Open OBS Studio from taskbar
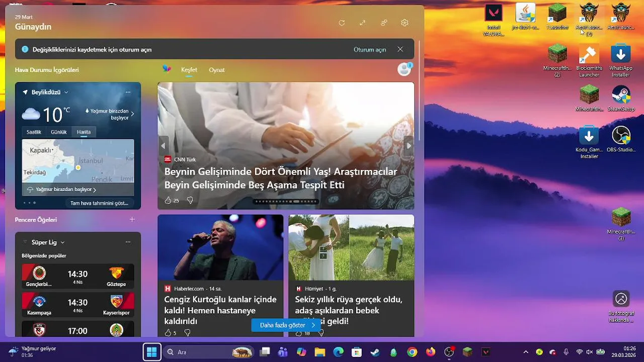 (449, 352)
